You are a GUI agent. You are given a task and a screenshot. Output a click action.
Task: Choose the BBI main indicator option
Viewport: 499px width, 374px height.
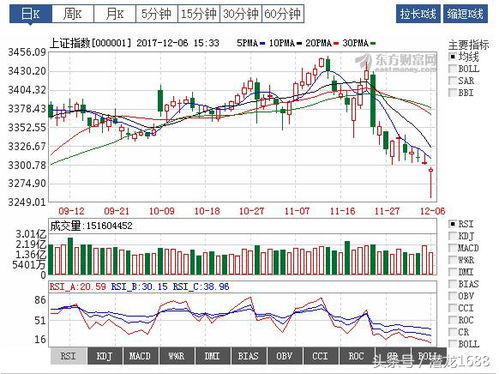coord(461,92)
